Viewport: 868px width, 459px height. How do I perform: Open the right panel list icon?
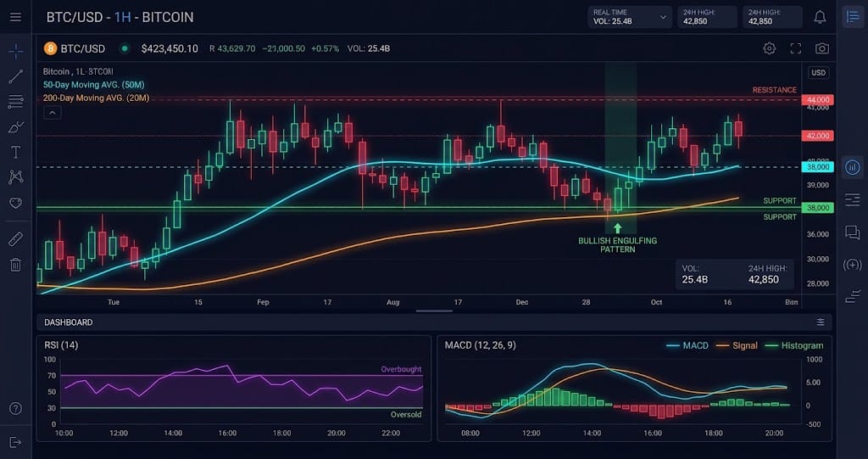click(x=853, y=17)
